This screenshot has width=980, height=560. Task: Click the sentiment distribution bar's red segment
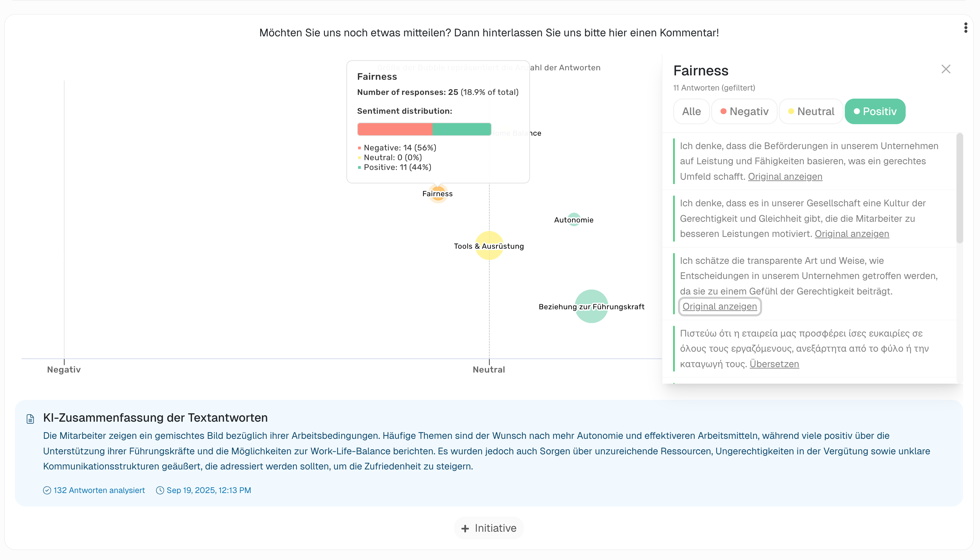[395, 129]
